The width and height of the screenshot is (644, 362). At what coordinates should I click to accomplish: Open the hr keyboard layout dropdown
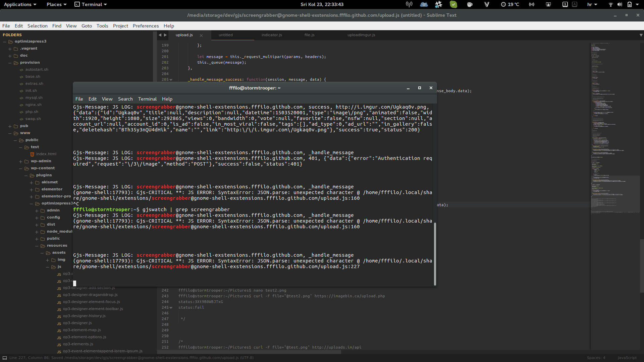592,4
